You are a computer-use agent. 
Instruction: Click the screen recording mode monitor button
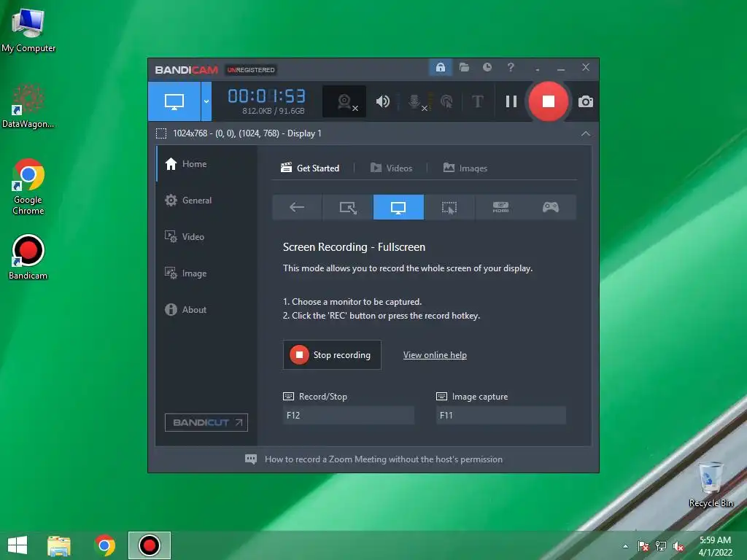click(x=174, y=101)
